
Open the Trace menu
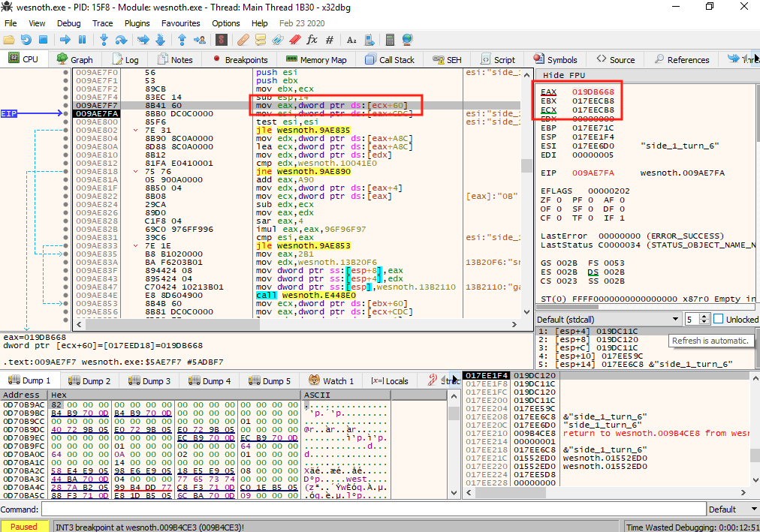pyautogui.click(x=102, y=23)
